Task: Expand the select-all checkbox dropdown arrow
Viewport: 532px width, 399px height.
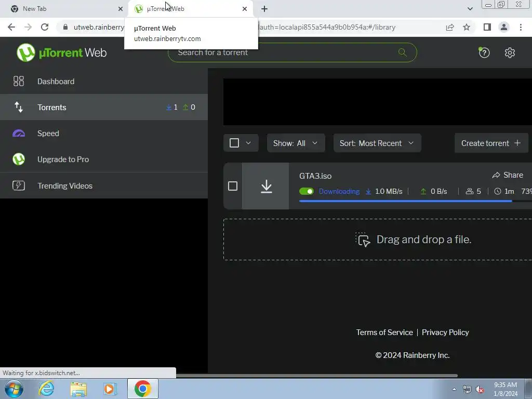Action: [x=248, y=143]
